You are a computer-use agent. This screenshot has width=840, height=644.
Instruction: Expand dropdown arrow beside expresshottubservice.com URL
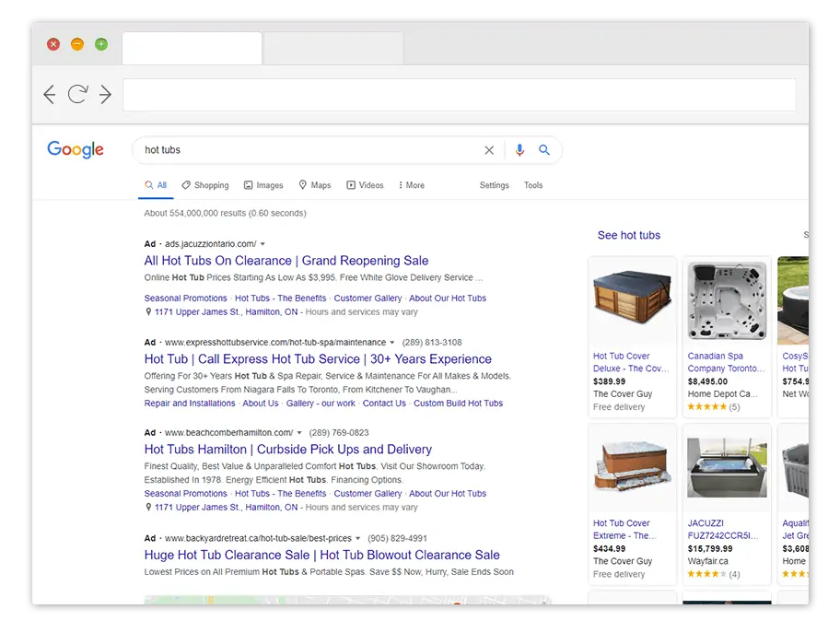(392, 343)
